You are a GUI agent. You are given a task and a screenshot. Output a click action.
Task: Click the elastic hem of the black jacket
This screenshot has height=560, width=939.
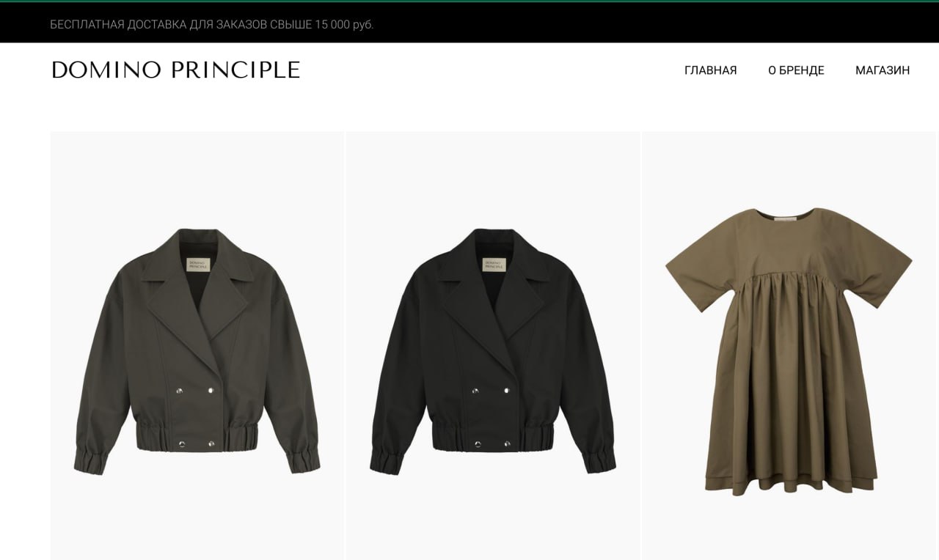[492, 438]
